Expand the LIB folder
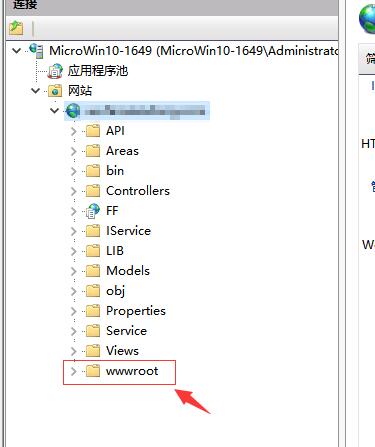375x447 pixels. (x=74, y=251)
